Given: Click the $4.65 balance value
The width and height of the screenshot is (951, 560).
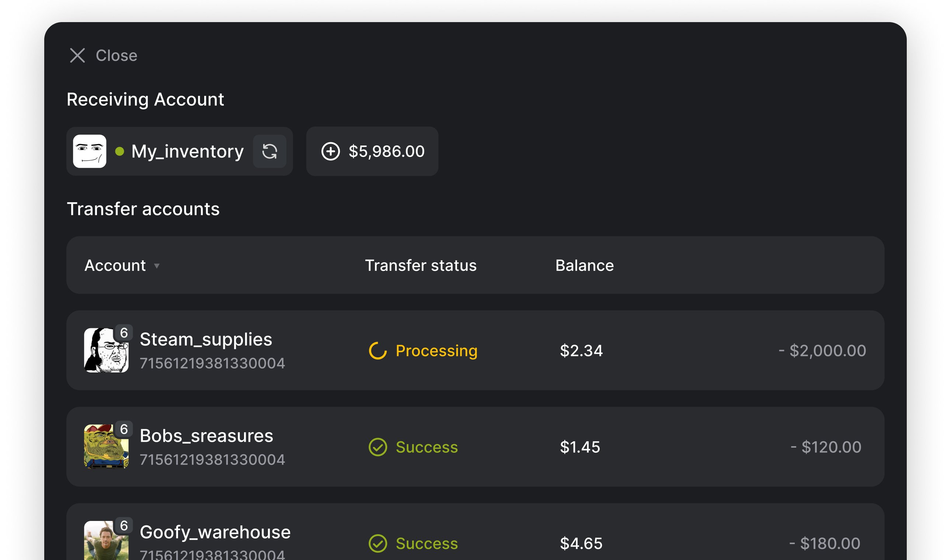Looking at the screenshot, I should pos(581,543).
